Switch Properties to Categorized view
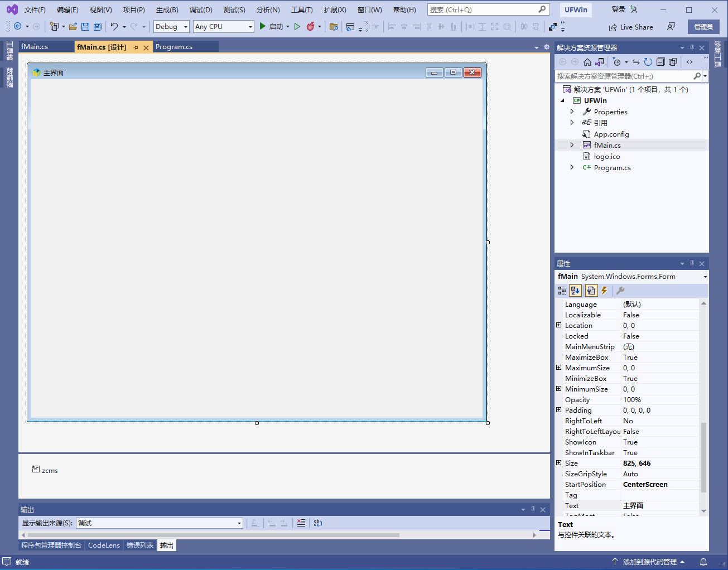728x570 pixels. point(562,291)
